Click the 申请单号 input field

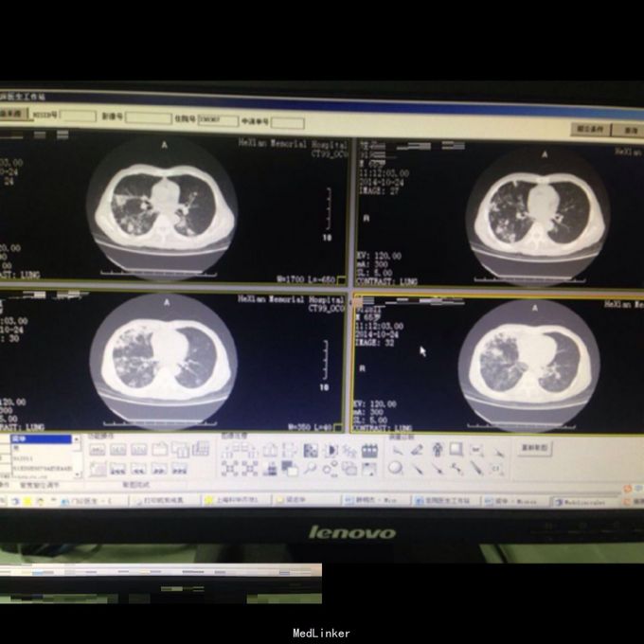tap(288, 122)
